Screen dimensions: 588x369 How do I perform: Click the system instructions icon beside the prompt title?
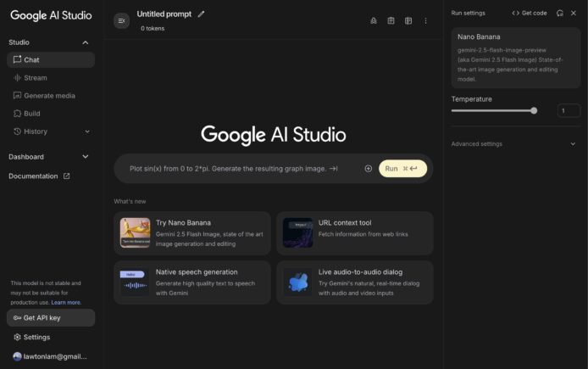(122, 20)
